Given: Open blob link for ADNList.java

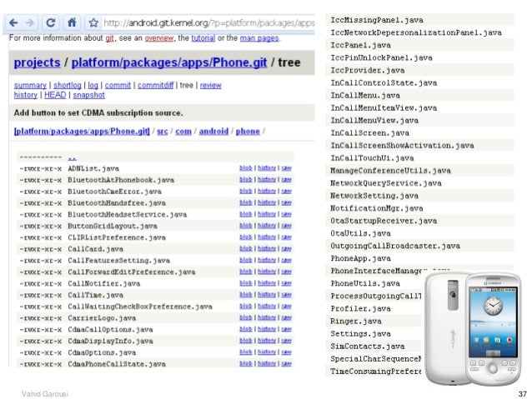Looking at the screenshot, I should click(x=246, y=168).
